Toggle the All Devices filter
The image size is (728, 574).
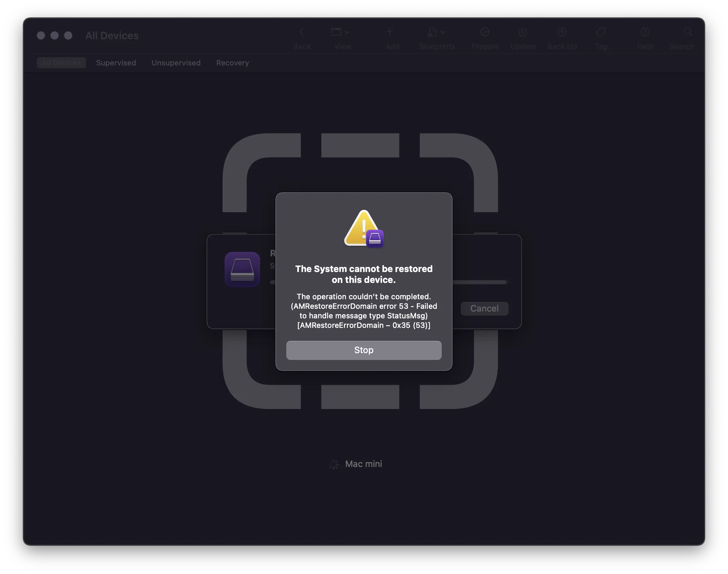click(x=61, y=63)
